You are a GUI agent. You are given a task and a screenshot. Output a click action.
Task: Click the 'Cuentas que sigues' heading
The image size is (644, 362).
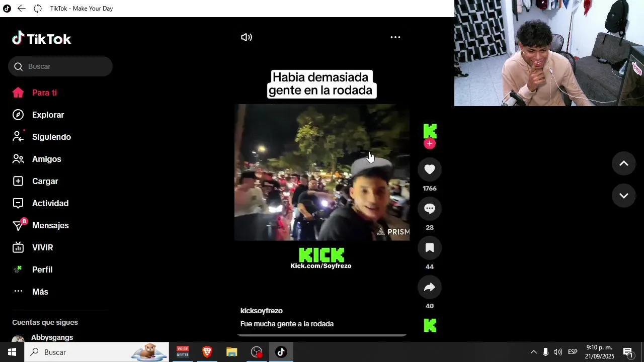coord(45,322)
